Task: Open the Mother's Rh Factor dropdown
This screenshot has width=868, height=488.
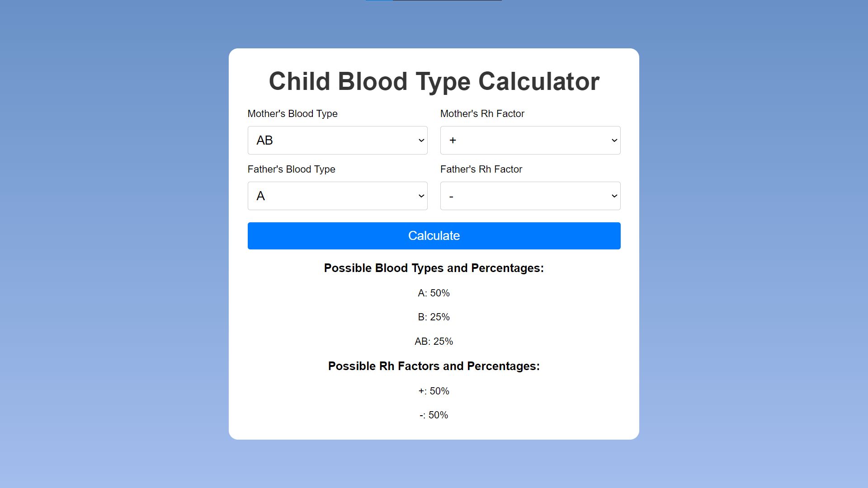Action: pyautogui.click(x=530, y=140)
